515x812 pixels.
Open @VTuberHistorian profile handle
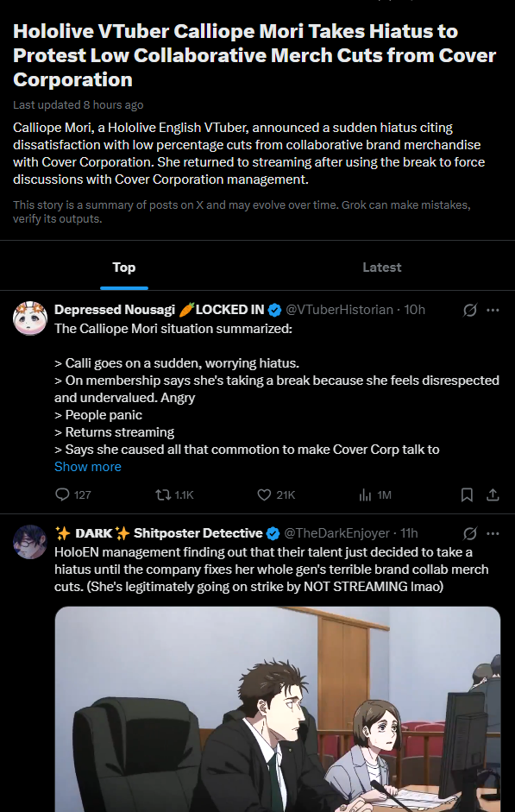point(339,310)
